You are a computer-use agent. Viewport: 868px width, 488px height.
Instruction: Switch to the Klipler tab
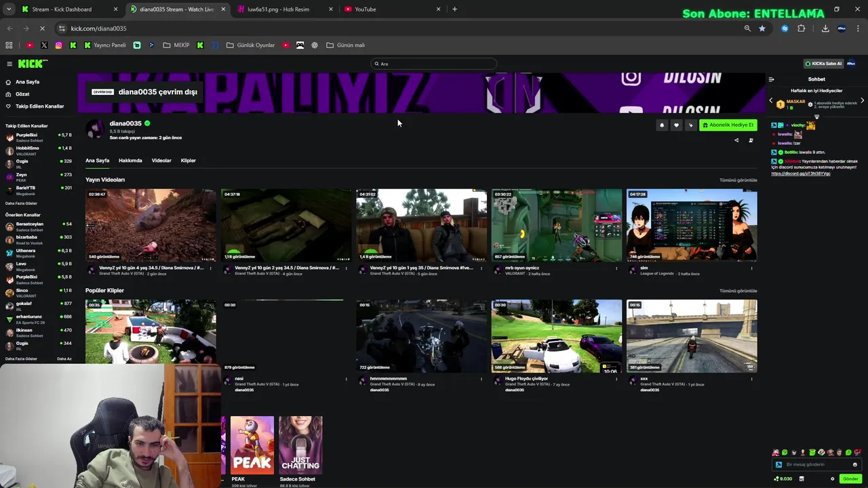(189, 161)
